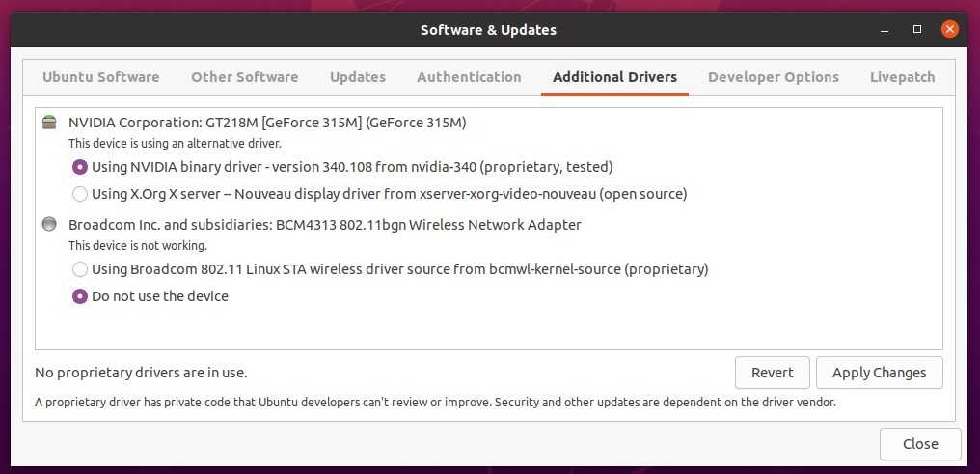Close the window with the orange X

click(x=950, y=30)
